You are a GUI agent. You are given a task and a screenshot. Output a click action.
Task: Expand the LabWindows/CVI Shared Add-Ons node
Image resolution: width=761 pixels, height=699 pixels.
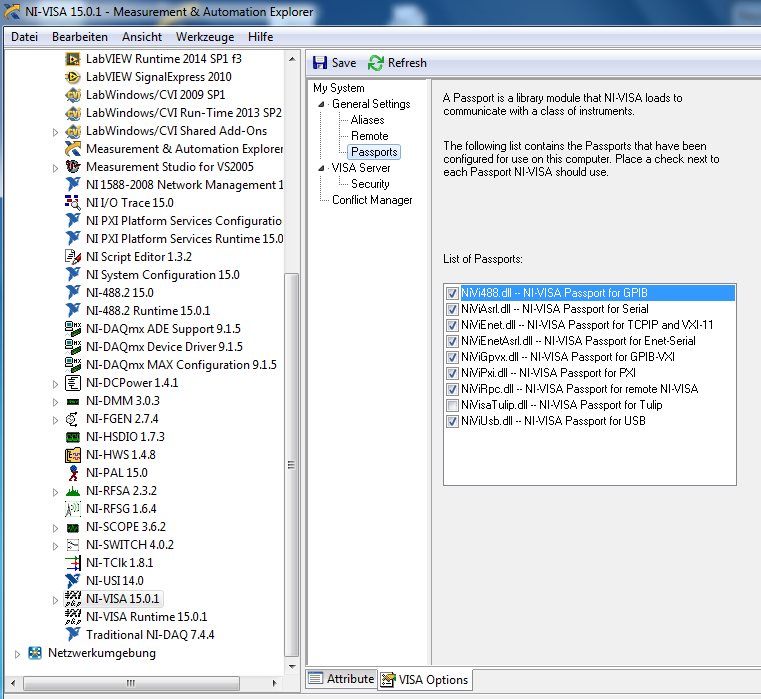(55, 132)
